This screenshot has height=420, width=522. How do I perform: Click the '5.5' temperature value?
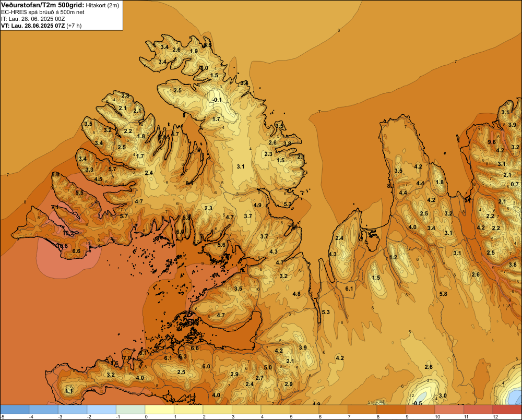pos(79,193)
